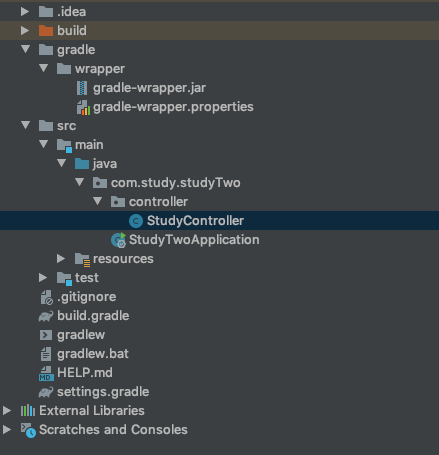
Task: Collapse the java source folder
Action: point(61,163)
